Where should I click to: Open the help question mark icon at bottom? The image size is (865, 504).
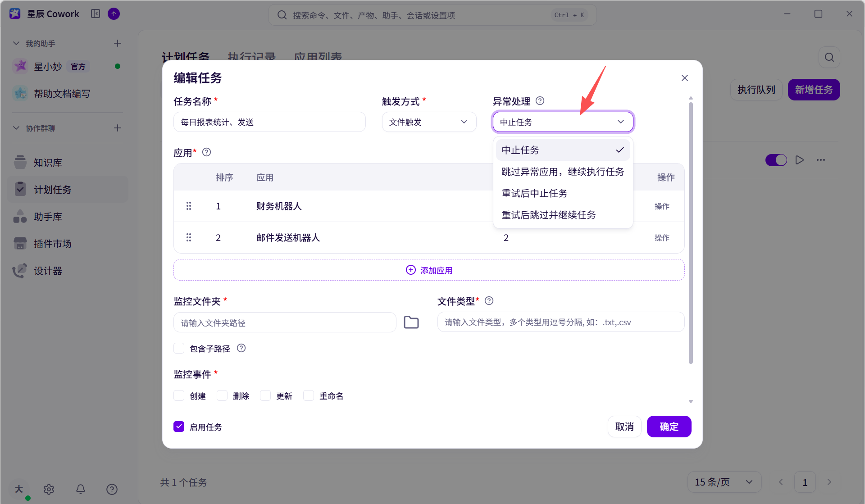tap(112, 489)
